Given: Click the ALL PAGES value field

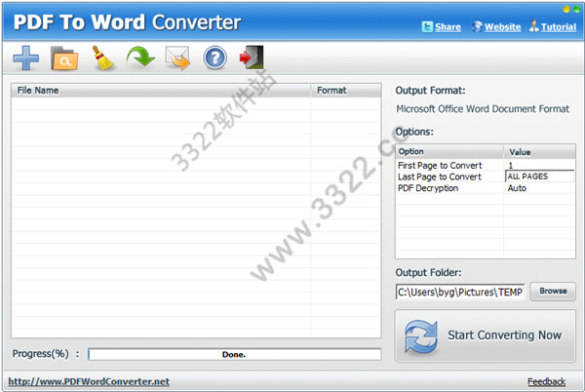Looking at the screenshot, I should [539, 176].
